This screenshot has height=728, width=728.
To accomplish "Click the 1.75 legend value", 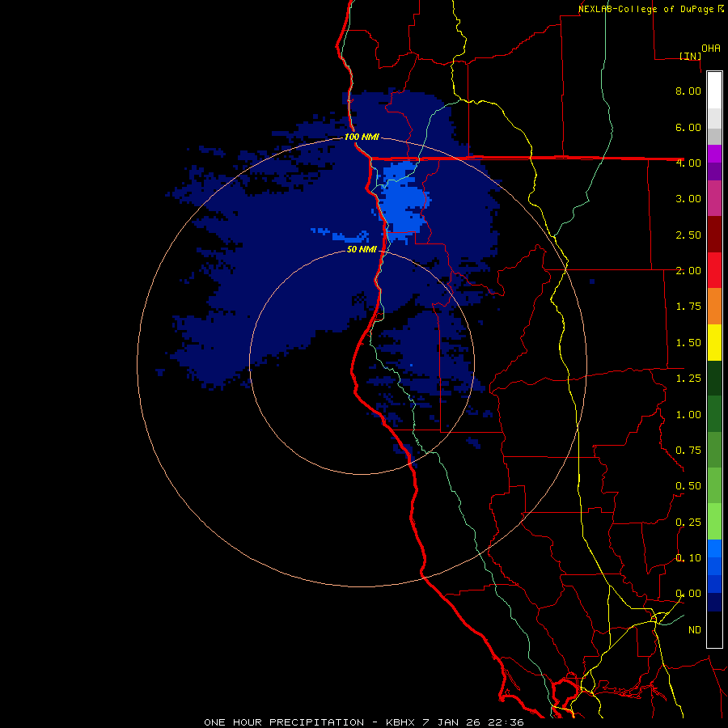I will click(x=688, y=307).
